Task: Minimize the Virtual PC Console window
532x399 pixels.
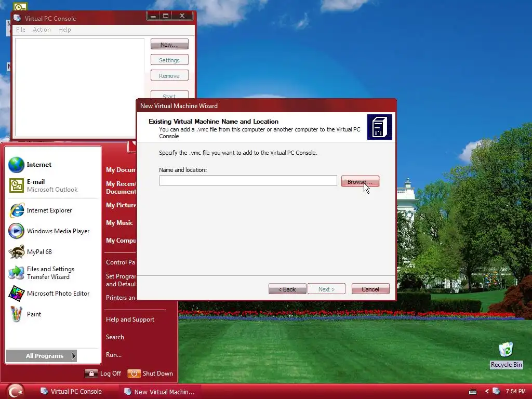Action: tap(153, 16)
